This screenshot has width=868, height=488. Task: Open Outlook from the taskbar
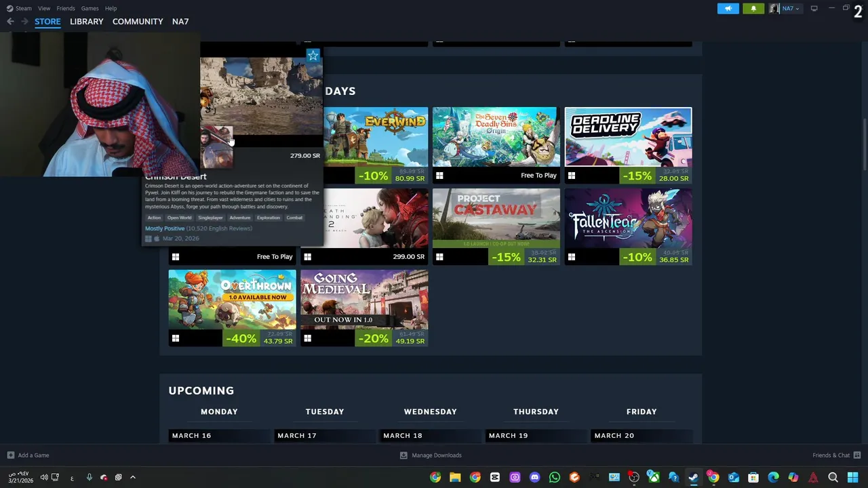point(733,478)
